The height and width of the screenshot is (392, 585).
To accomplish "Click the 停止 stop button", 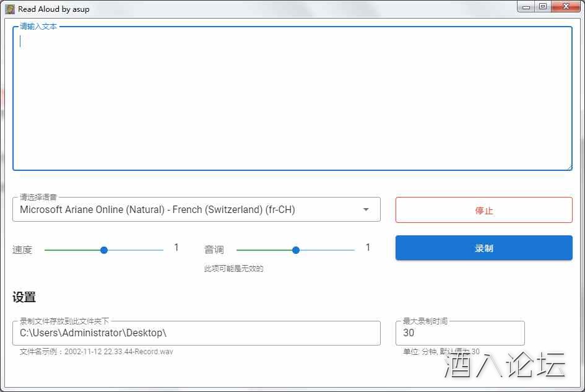I will (484, 209).
